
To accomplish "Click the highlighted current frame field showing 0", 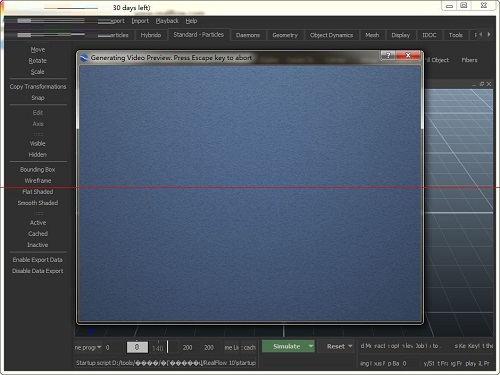I will tap(137, 347).
